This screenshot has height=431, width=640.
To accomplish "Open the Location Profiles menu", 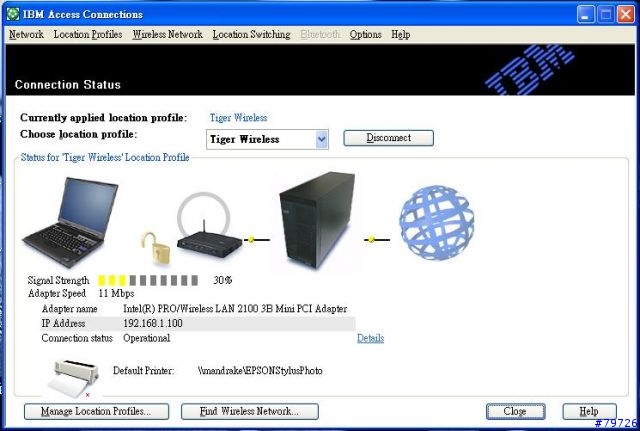I will (x=88, y=35).
